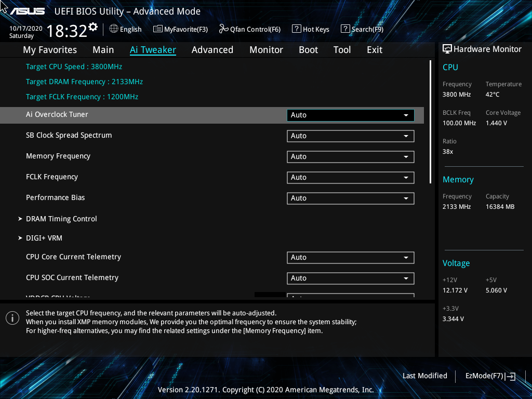The width and height of the screenshot is (532, 399).
Task: Open the Performance Bias dropdown
Action: pos(351,198)
